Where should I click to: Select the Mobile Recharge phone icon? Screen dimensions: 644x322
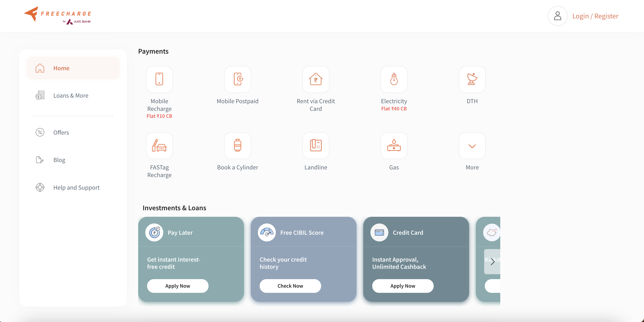click(x=159, y=79)
